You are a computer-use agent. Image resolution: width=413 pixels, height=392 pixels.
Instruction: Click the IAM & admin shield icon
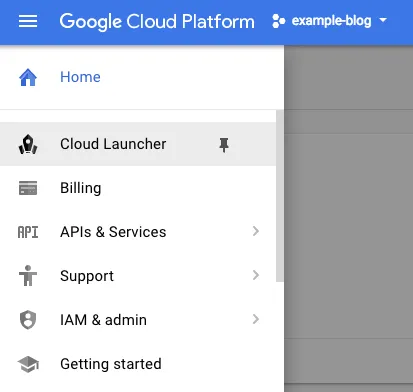(x=28, y=320)
